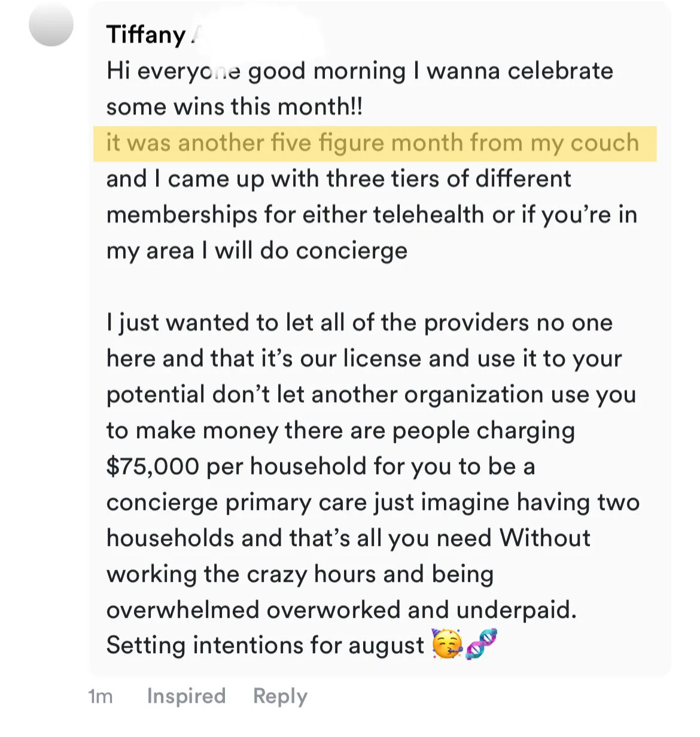Click Reply under the comment
Viewport: 700px width, 737px height.
(x=280, y=696)
